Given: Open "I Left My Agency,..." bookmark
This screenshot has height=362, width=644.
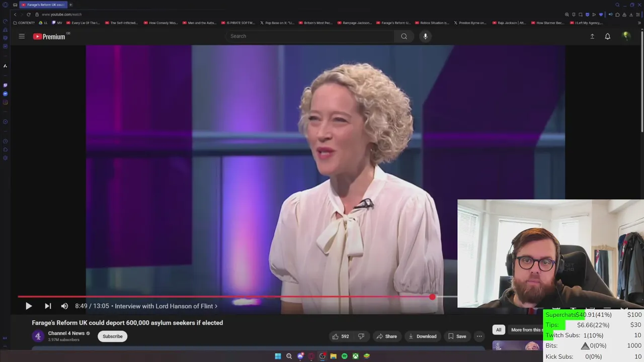Looking at the screenshot, I should [587, 23].
